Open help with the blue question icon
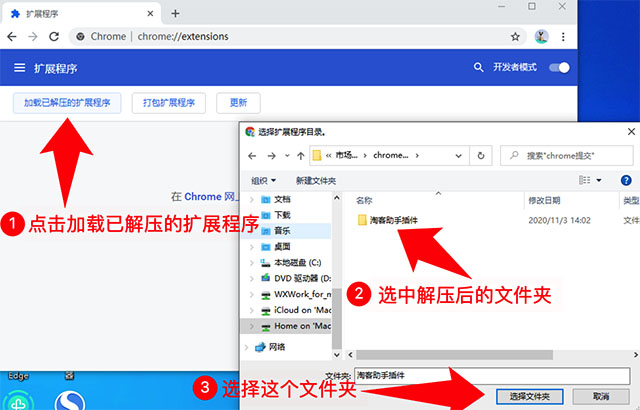Screen dimensions: 640x410 tap(626, 180)
